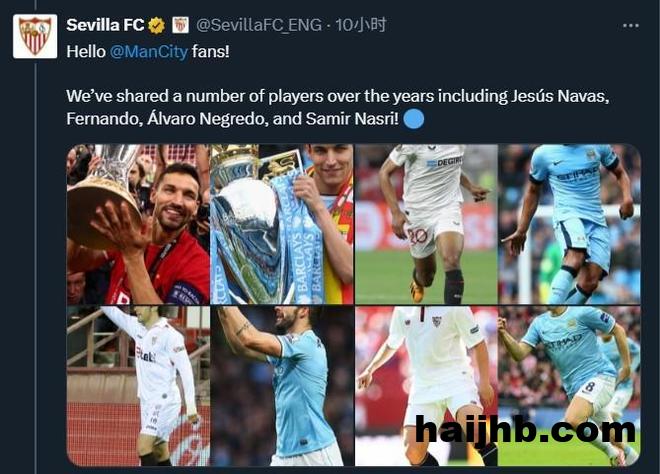Open the bottom white Sevilla shirt photo
Image resolution: width=660 pixels, height=474 pixels.
tap(426, 386)
